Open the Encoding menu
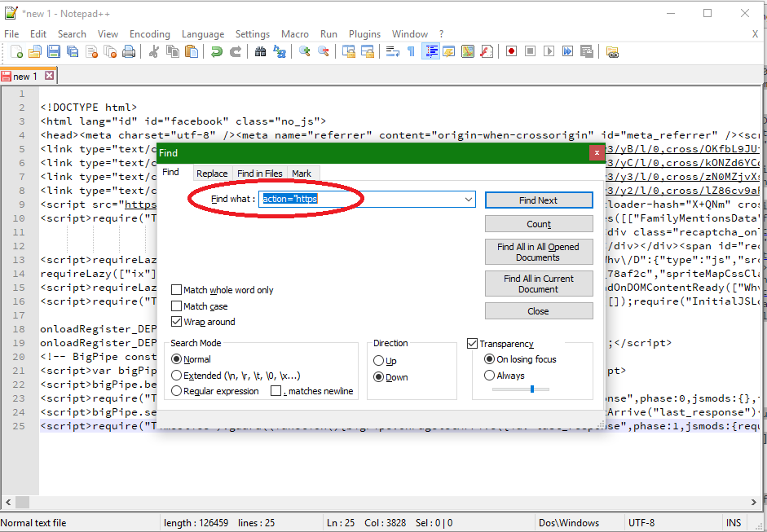Screen dimensions: 767x532 (x=150, y=34)
